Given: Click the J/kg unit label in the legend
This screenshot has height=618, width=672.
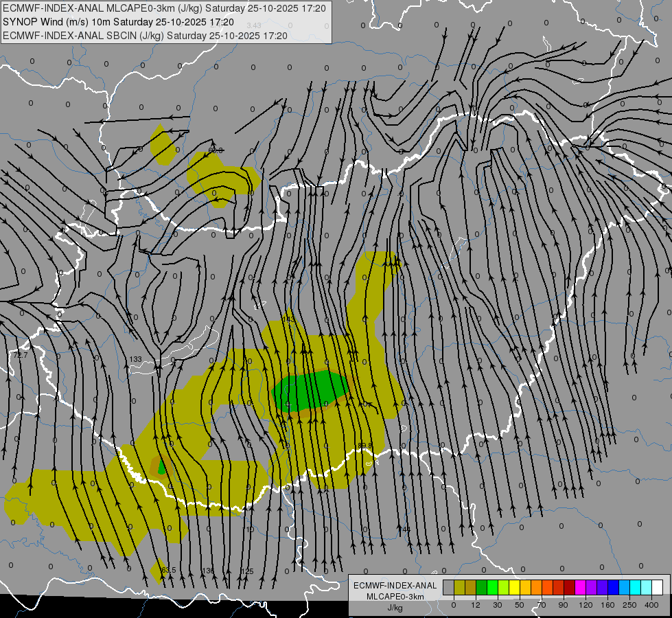Looking at the screenshot, I should click(x=395, y=608).
